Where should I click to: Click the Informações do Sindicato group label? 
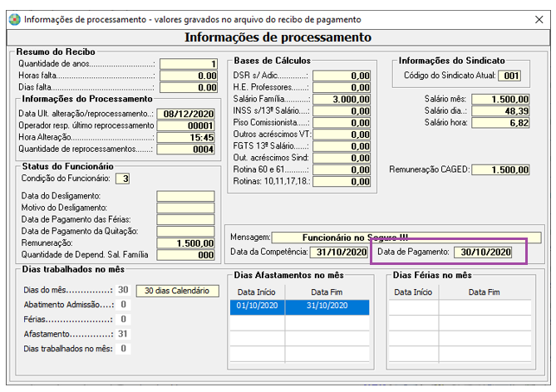point(452,61)
